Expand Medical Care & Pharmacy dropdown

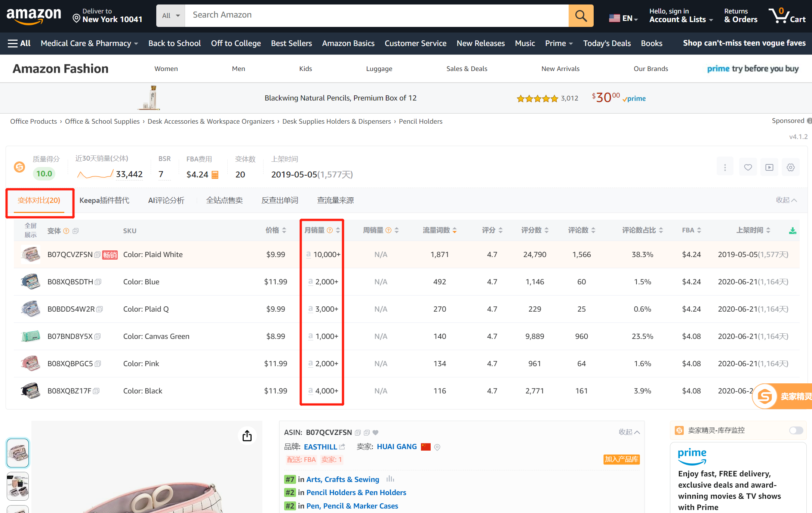pos(89,43)
